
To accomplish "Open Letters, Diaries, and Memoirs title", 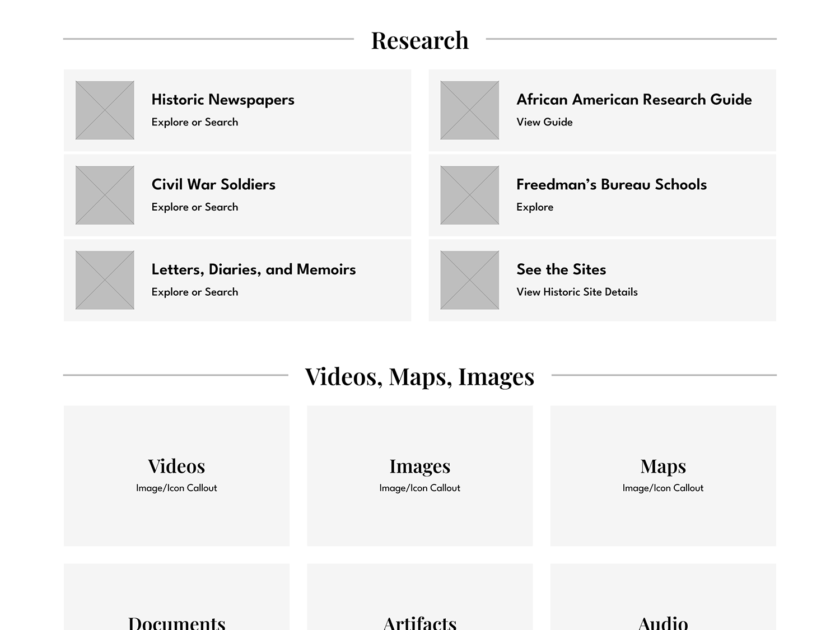I will 253,269.
